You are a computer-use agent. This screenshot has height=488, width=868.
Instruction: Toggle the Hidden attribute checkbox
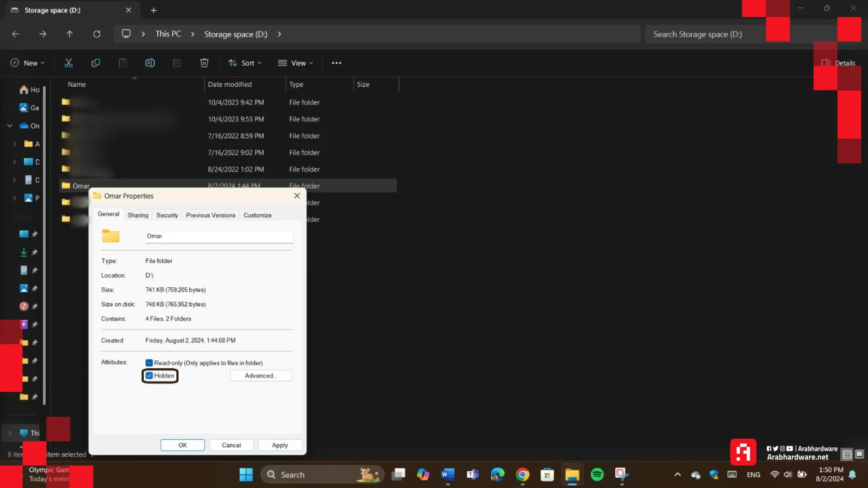tap(149, 375)
